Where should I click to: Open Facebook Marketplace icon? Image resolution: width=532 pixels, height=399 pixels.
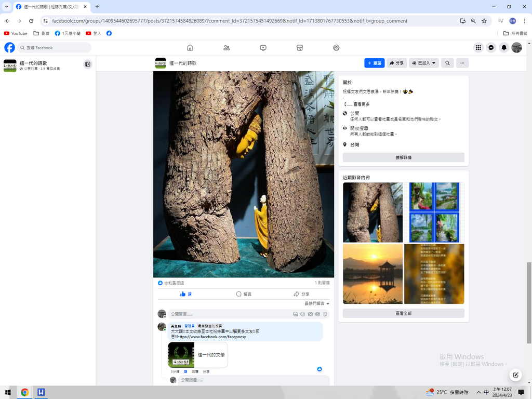pyautogui.click(x=300, y=48)
